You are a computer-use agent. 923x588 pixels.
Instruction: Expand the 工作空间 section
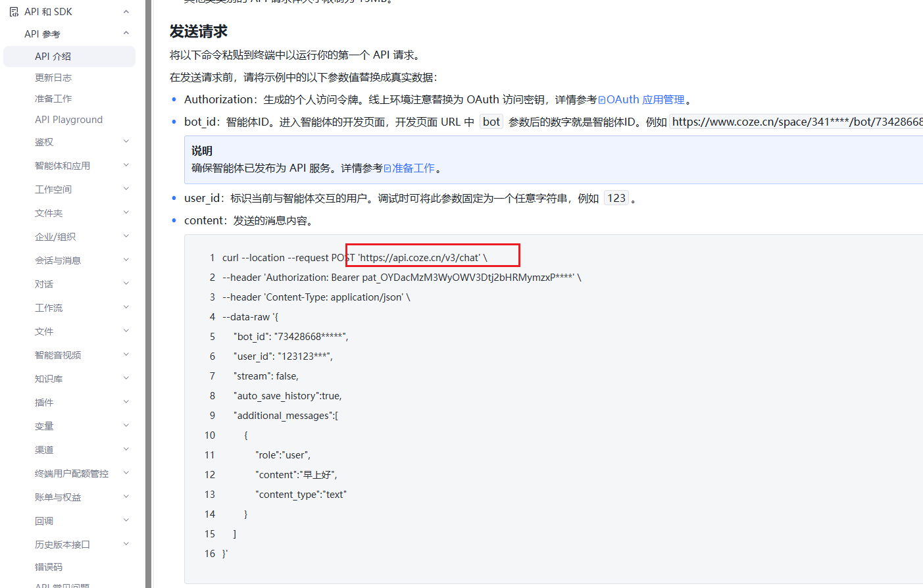pos(126,189)
